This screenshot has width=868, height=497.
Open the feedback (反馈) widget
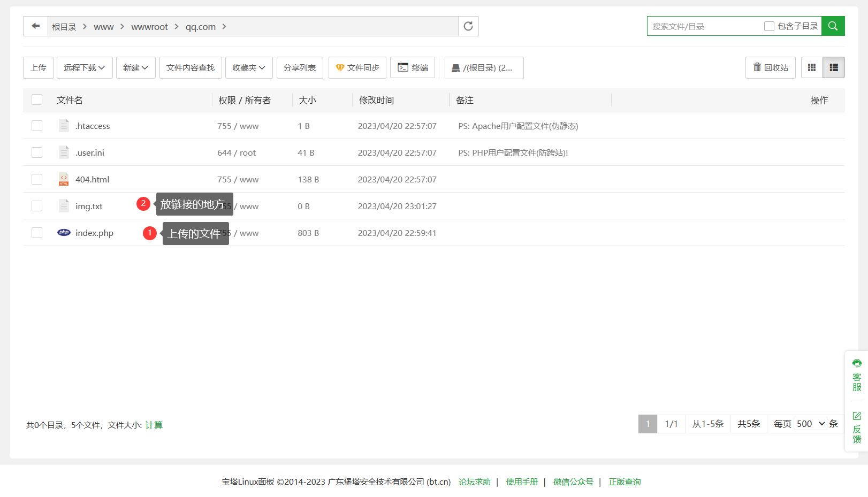click(857, 427)
